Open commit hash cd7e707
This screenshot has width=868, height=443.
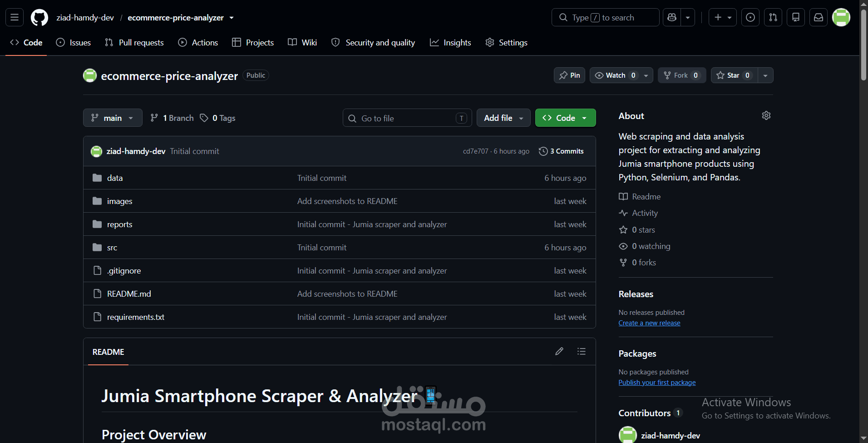point(475,151)
